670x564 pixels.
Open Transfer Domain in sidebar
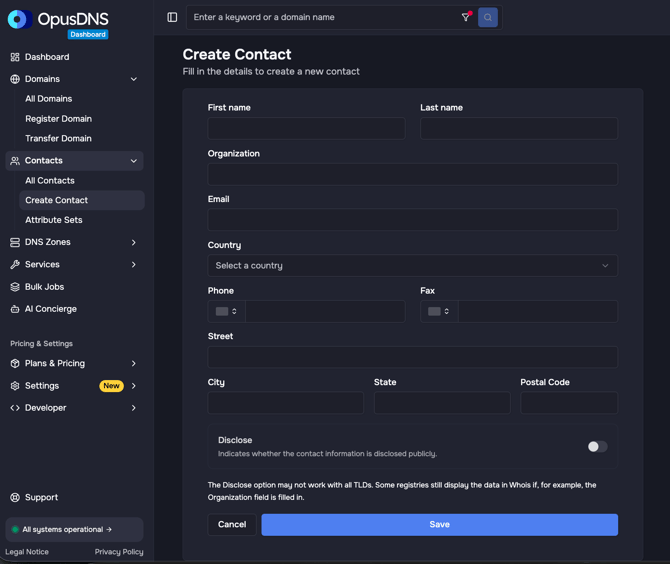tap(58, 138)
